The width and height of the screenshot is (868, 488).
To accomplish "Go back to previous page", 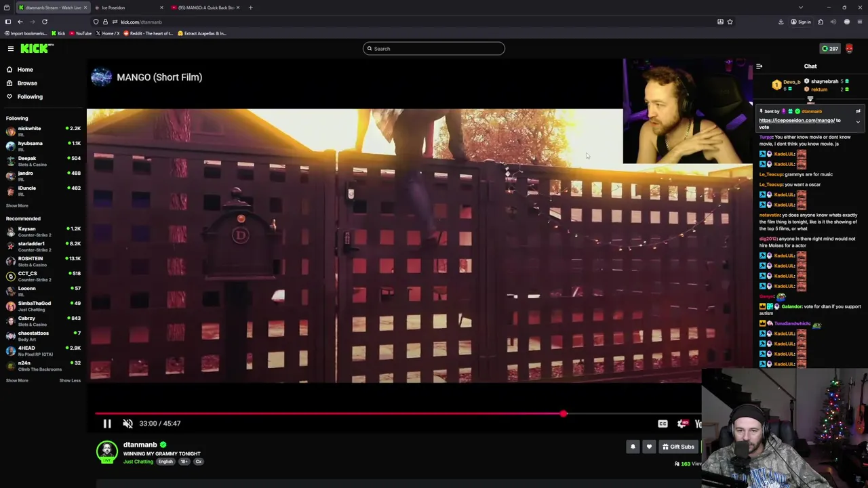I will coord(20,22).
